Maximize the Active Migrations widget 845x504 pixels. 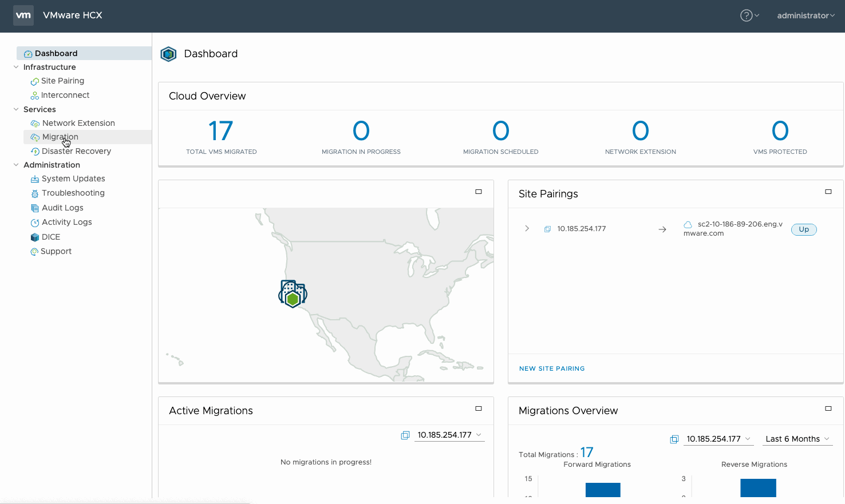(479, 408)
